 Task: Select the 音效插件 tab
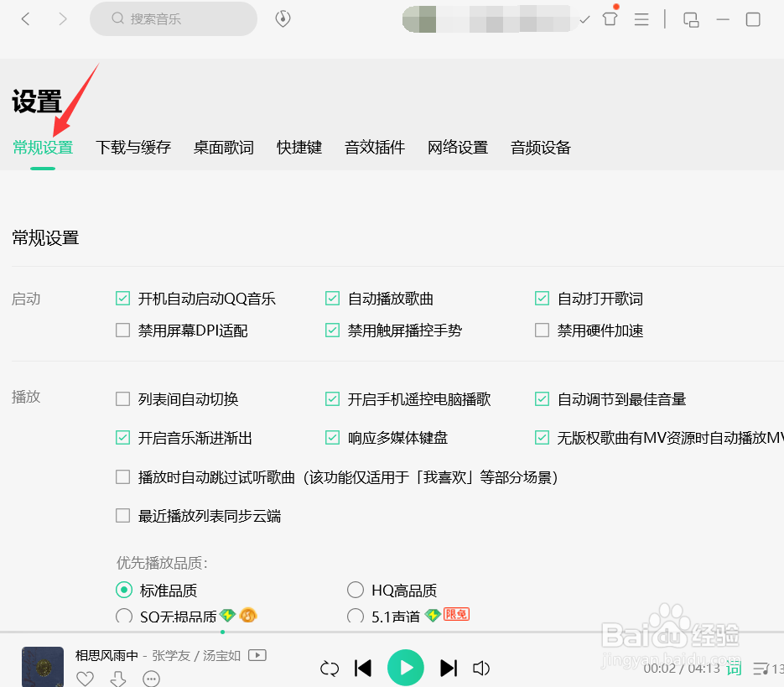click(x=375, y=148)
